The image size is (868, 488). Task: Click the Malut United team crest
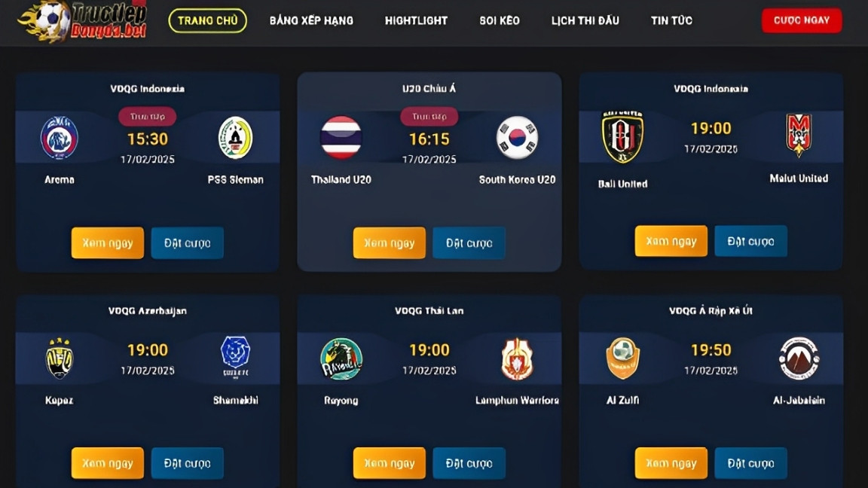[x=799, y=135]
